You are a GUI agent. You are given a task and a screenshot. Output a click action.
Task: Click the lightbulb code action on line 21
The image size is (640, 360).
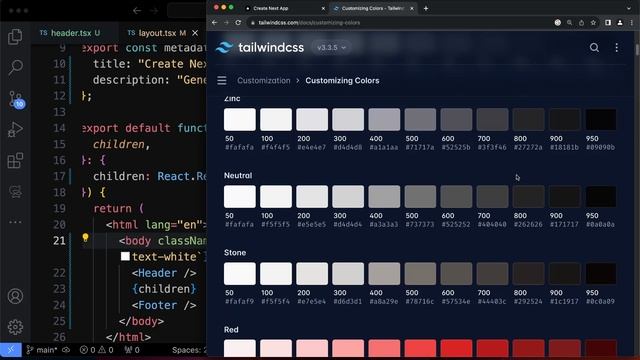tap(85, 238)
